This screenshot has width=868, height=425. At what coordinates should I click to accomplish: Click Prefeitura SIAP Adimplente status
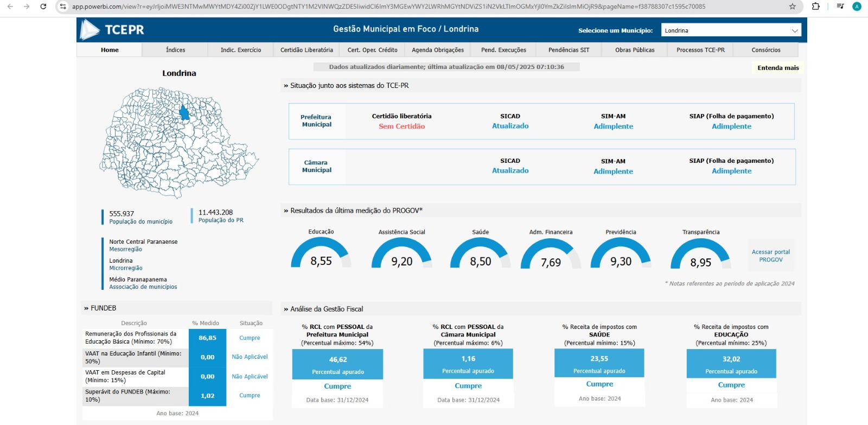click(x=732, y=126)
